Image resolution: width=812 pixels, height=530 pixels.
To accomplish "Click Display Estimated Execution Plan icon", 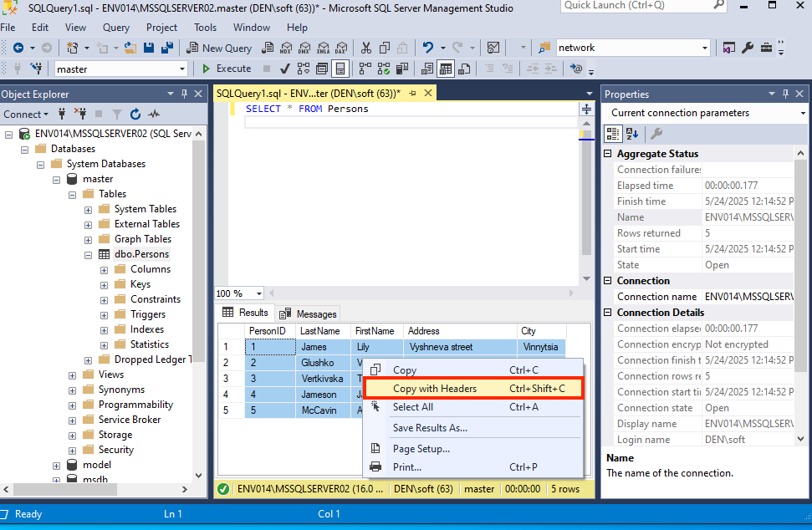I will pos(304,69).
